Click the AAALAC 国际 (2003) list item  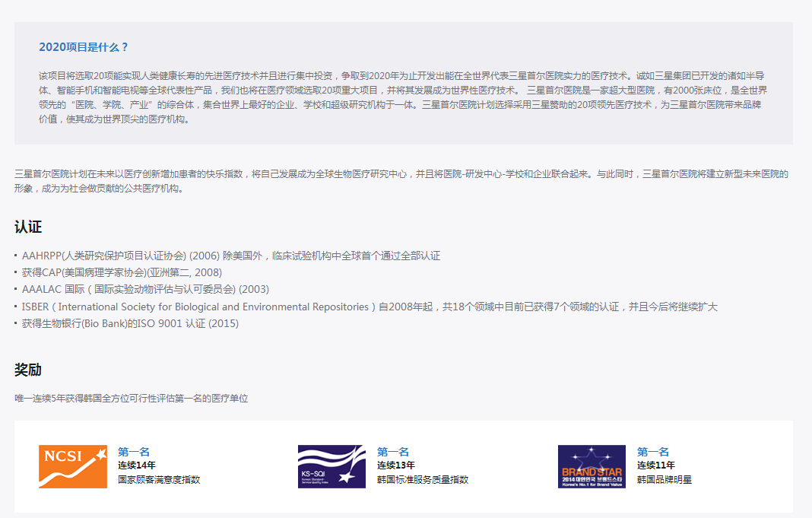click(x=145, y=289)
